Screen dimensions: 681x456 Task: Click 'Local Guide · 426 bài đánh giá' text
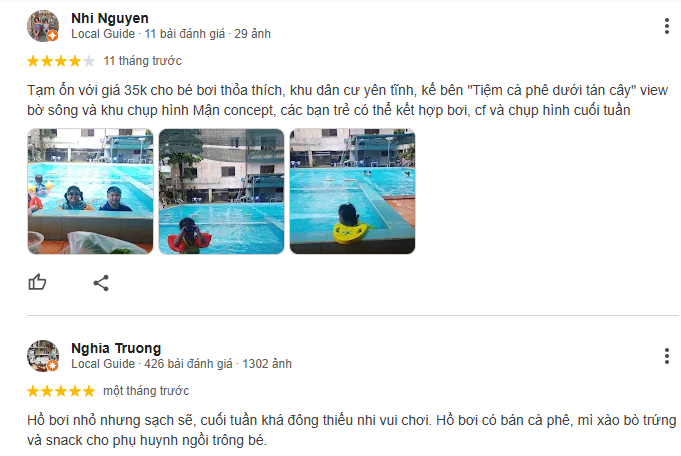pos(152,364)
